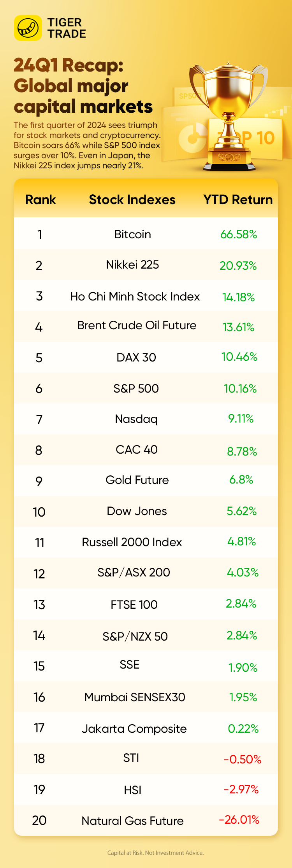Select the YTD Return column header
Viewport: 292px width, 868px height.
(x=238, y=199)
